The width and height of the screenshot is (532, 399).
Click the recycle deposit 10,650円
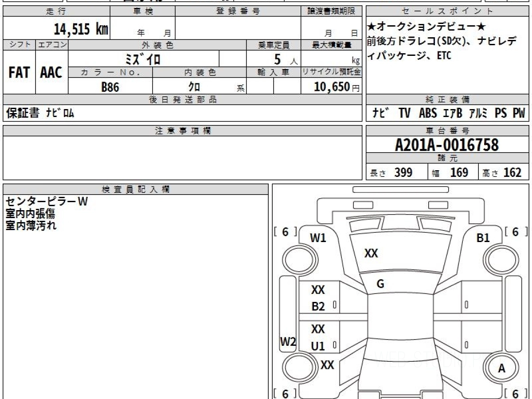[336, 87]
